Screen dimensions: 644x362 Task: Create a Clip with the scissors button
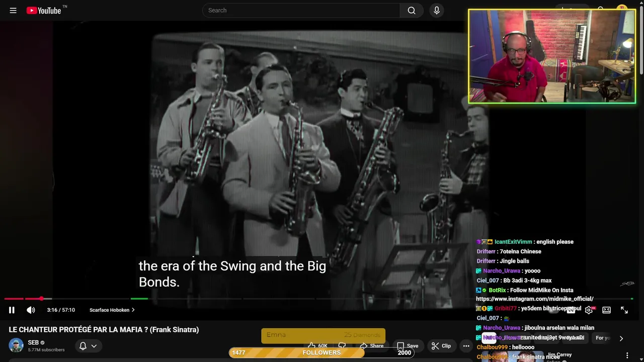pyautogui.click(x=441, y=346)
